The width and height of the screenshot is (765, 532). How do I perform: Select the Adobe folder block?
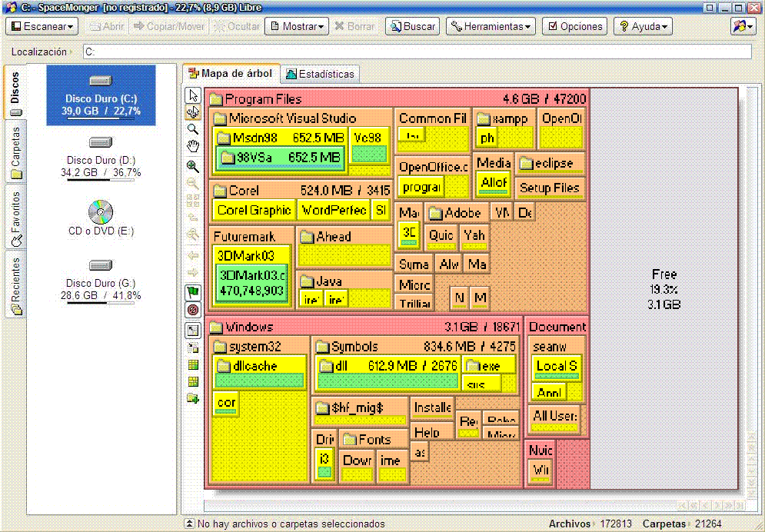pos(457,213)
